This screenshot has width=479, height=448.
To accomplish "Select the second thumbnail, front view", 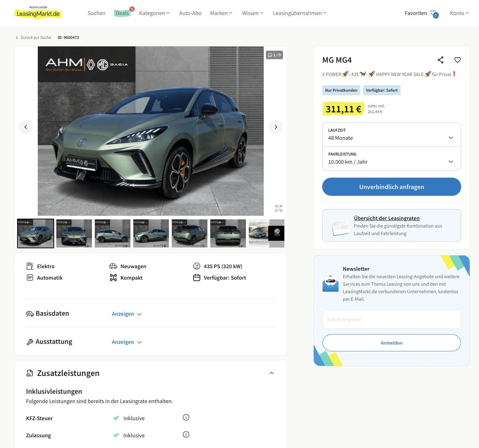I will click(74, 233).
